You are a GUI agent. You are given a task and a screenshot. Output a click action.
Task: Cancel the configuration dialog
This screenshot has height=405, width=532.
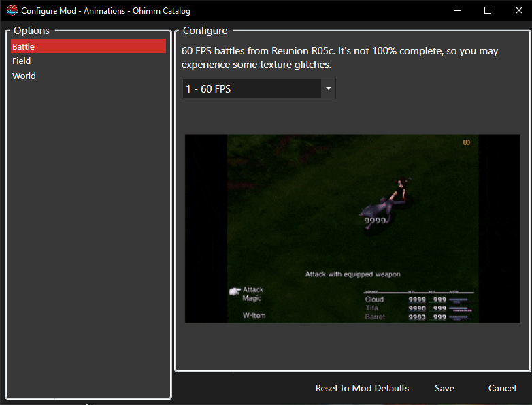[502, 388]
